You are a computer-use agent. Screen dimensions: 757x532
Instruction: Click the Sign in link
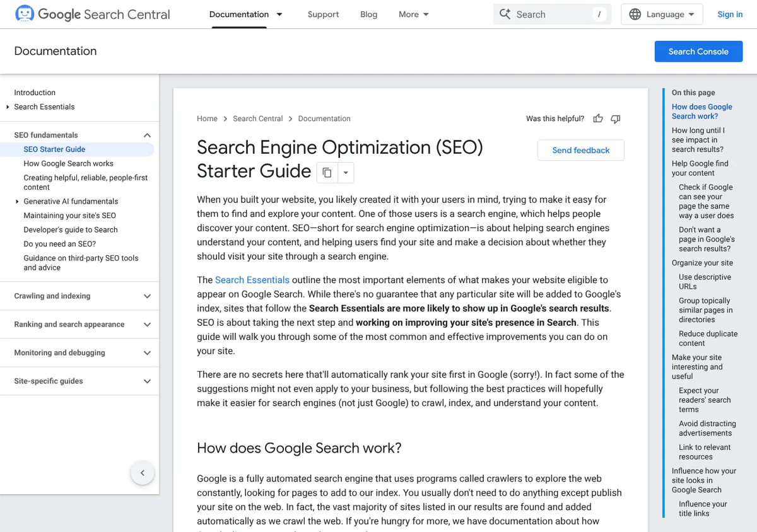tap(730, 14)
